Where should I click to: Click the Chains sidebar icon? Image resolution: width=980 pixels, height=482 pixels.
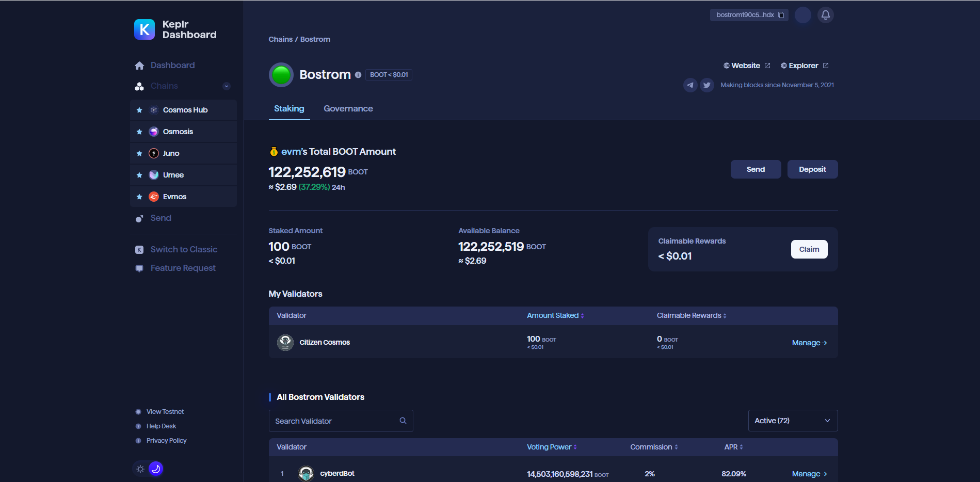point(139,86)
